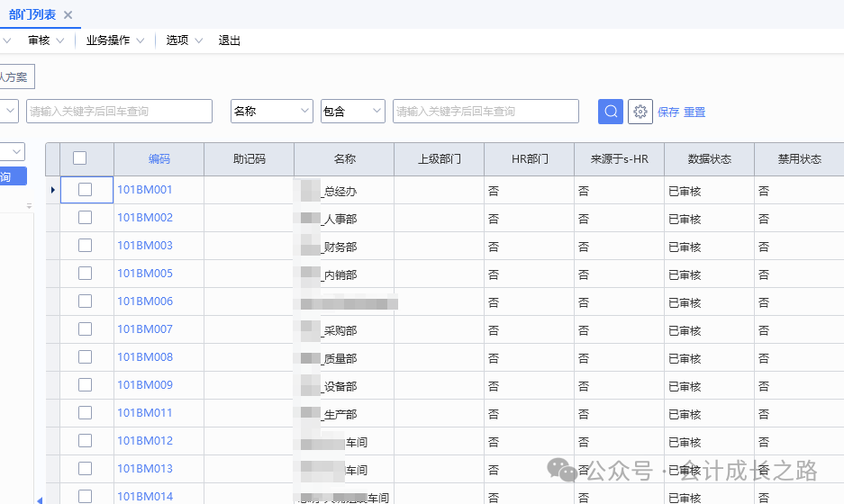Screen dimensions: 844x504
Task: Tick the checkbox for row 101BM011
Action: pyautogui.click(x=86, y=413)
